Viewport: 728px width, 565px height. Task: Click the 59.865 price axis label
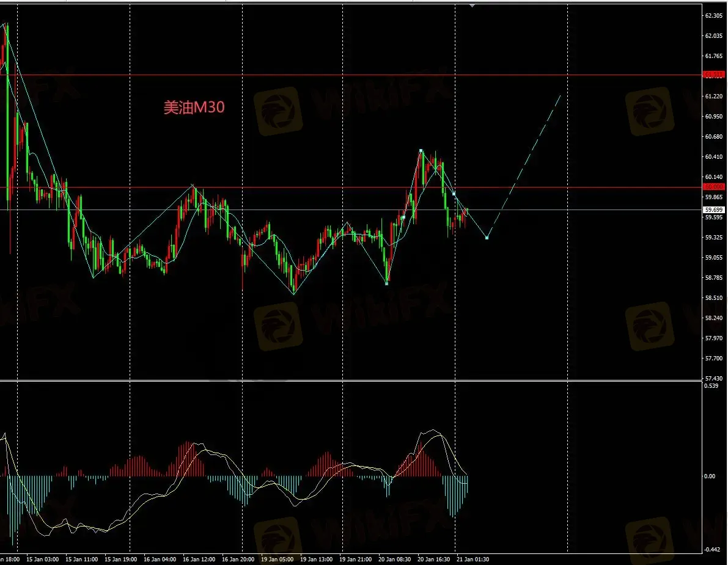click(x=713, y=197)
